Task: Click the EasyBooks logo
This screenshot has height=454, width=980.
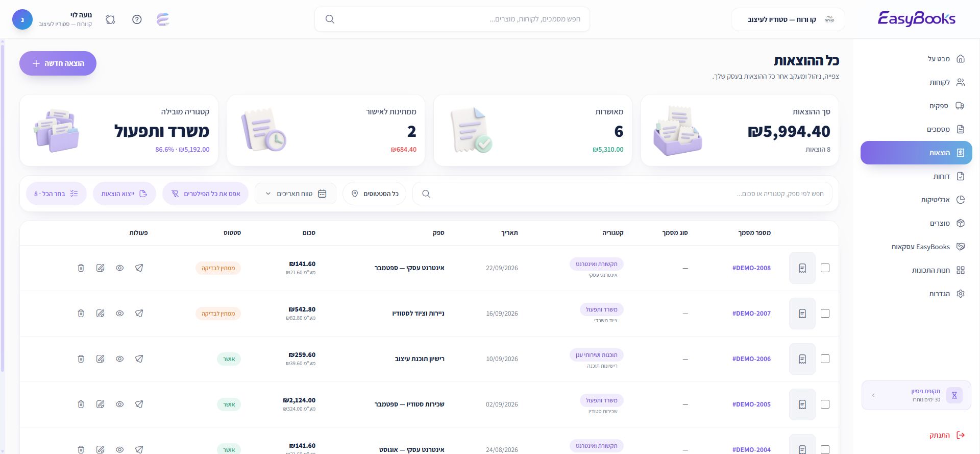Action: tap(916, 19)
